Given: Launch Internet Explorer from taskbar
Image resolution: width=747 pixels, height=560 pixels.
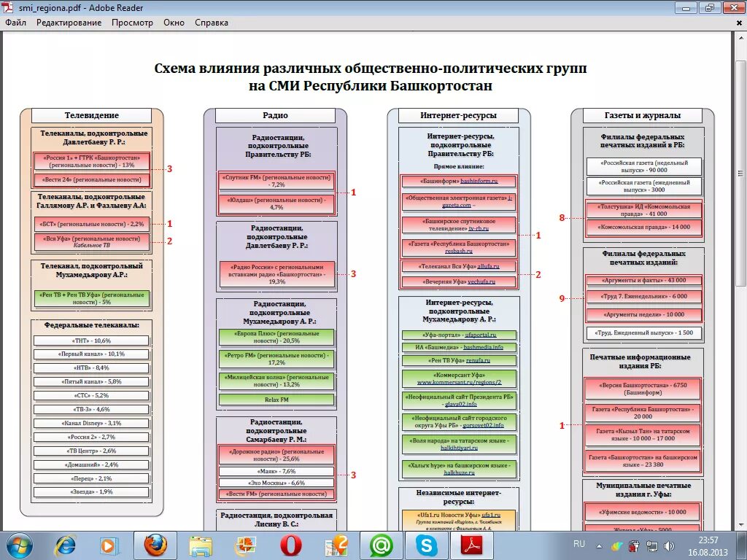Looking at the screenshot, I should coord(65,545).
